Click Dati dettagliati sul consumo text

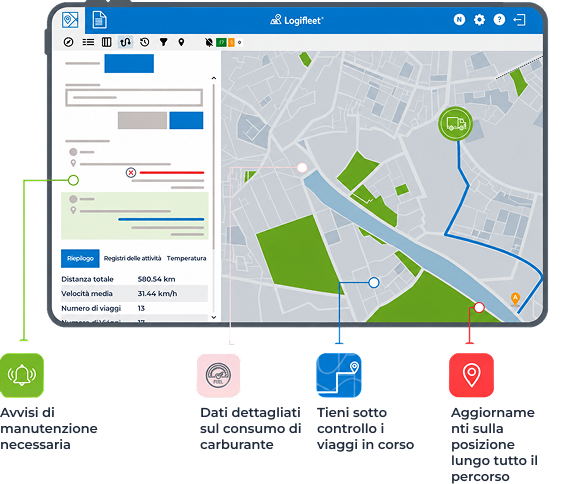(x=251, y=428)
